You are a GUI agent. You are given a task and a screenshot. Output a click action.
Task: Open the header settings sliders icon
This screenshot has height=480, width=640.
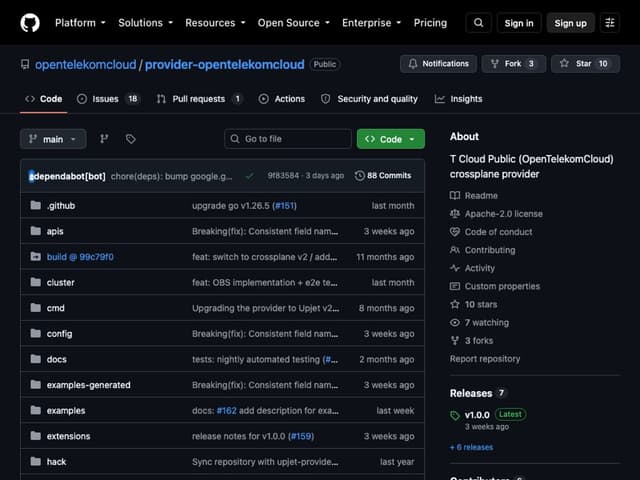pos(610,23)
